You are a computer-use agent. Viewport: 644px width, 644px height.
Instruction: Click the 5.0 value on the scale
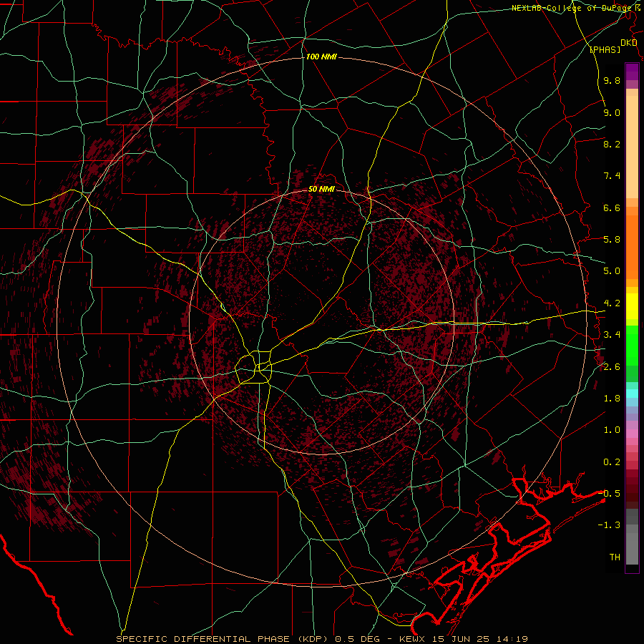[x=612, y=271]
